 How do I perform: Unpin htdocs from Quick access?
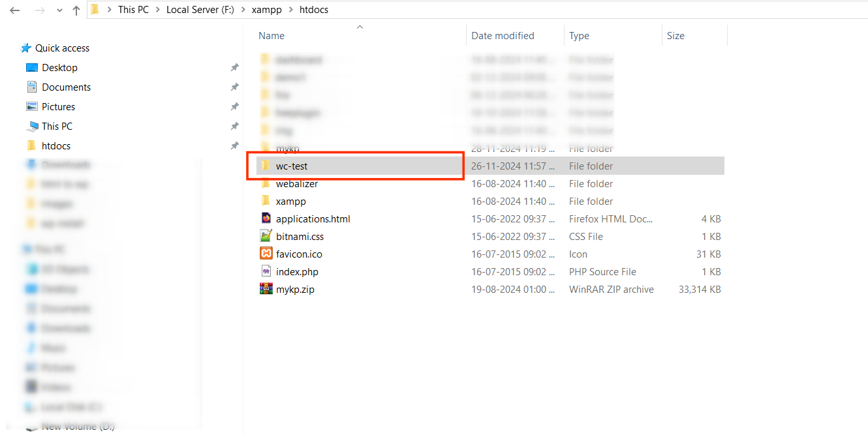coord(235,145)
